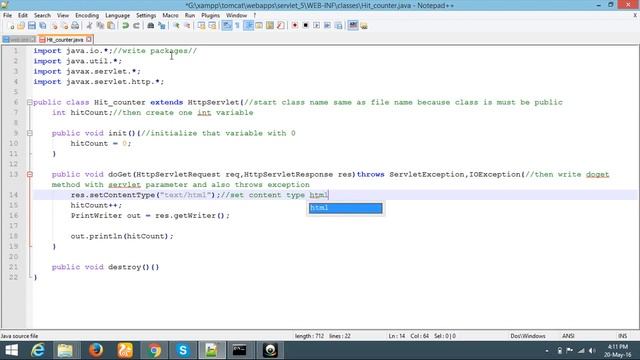The width and height of the screenshot is (640, 360).
Task: Undo last edit with green arrow icon
Action: point(125,26)
